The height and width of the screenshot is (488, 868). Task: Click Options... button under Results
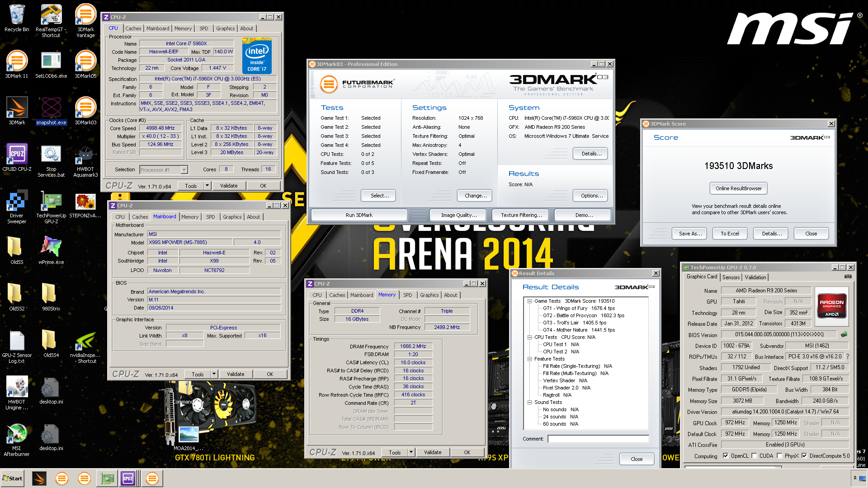coord(591,196)
